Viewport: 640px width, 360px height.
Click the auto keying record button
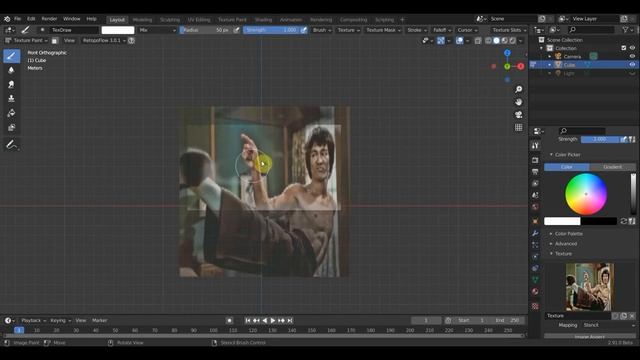[229, 320]
